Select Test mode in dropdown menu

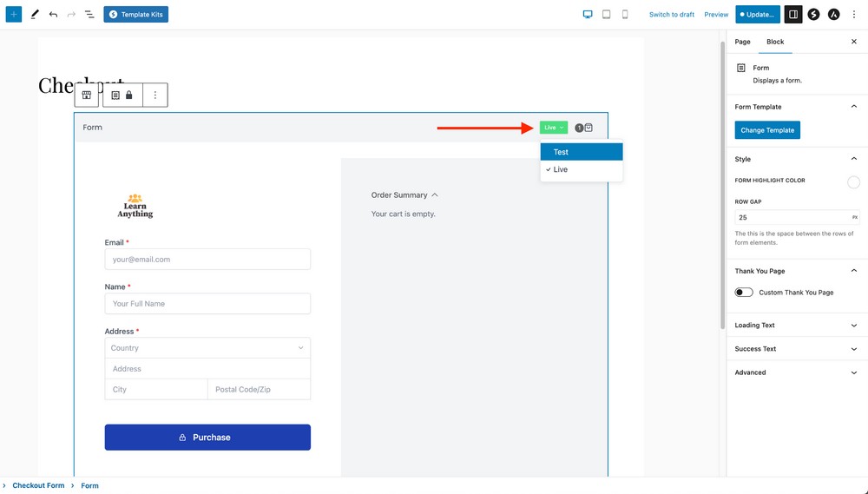pyautogui.click(x=582, y=152)
